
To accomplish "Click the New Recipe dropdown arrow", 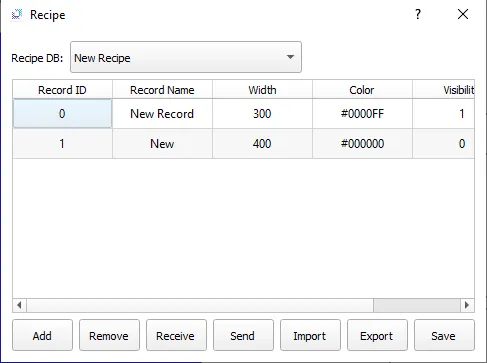I will 290,57.
